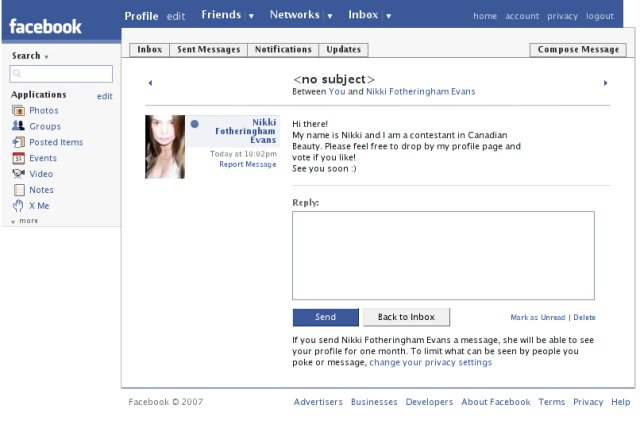Click the Back to Inbox button
640x432 pixels.
[406, 317]
